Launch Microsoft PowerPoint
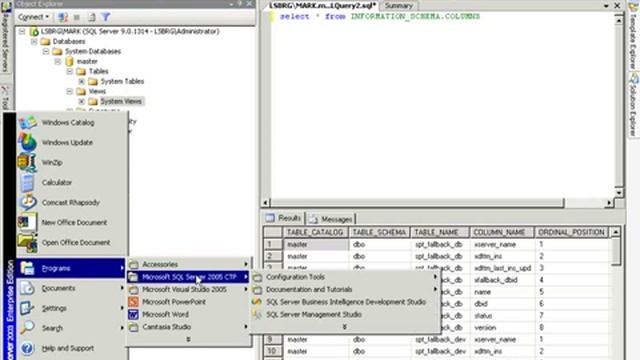 coord(188,302)
